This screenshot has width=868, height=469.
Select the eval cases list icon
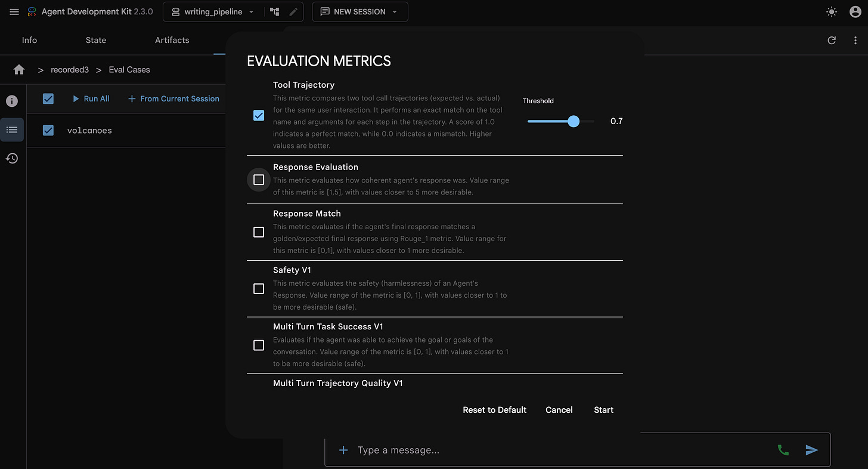tap(12, 129)
